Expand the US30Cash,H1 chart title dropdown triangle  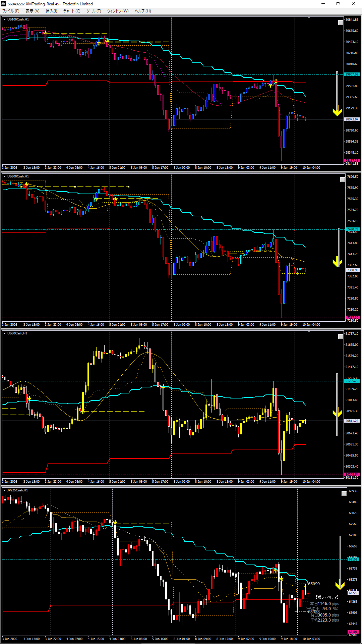[x=5, y=333]
